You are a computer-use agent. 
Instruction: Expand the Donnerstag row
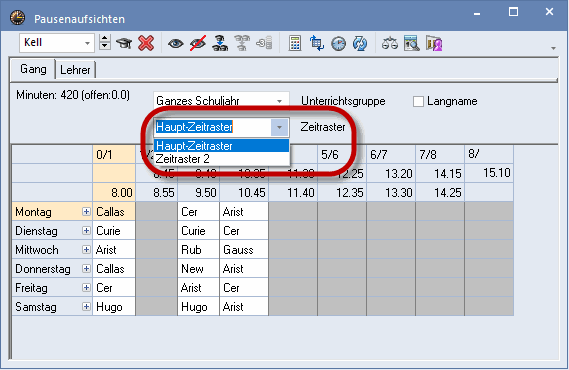pyautogui.click(x=86, y=268)
